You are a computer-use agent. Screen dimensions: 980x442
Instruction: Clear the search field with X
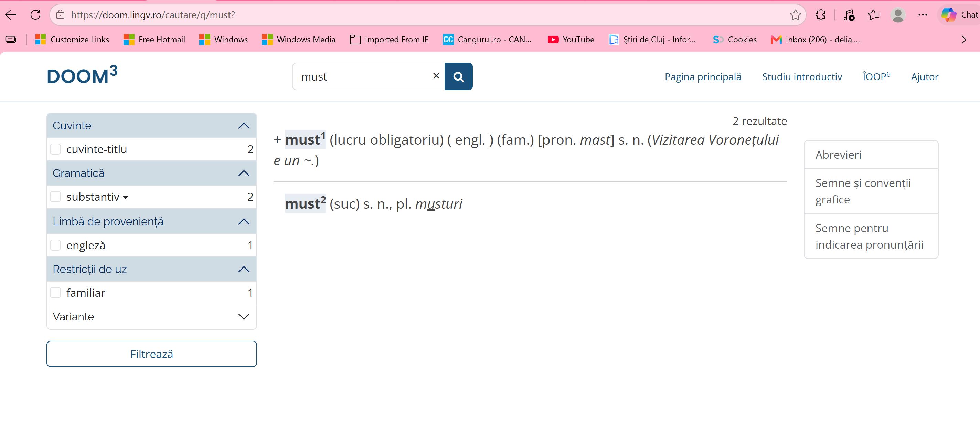[436, 76]
